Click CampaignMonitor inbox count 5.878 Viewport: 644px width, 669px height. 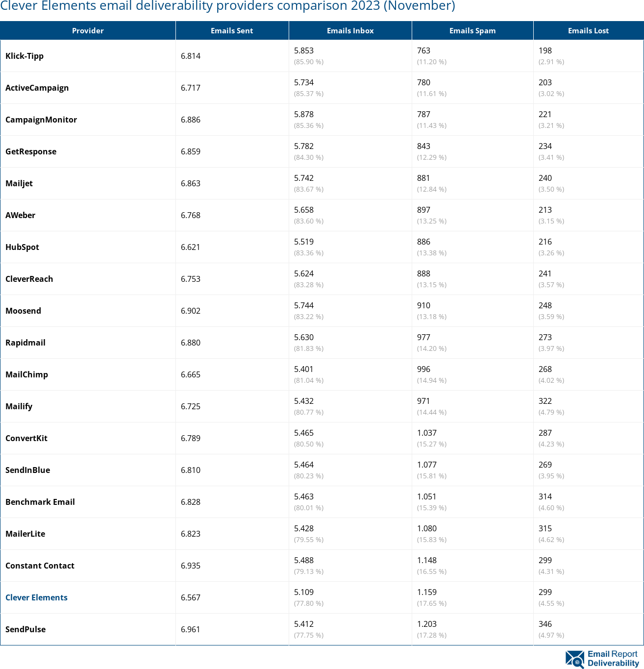pyautogui.click(x=304, y=114)
